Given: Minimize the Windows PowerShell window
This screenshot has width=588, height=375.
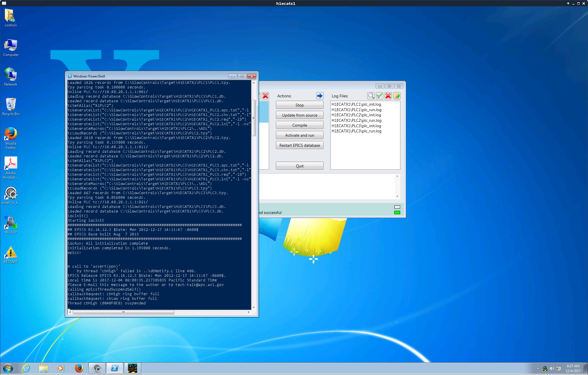Looking at the screenshot, I should pos(233,76).
